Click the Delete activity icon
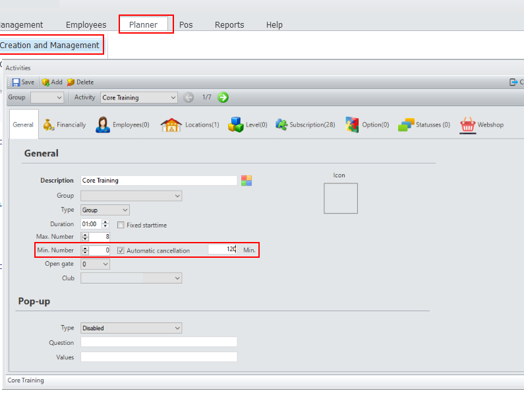 (71, 82)
